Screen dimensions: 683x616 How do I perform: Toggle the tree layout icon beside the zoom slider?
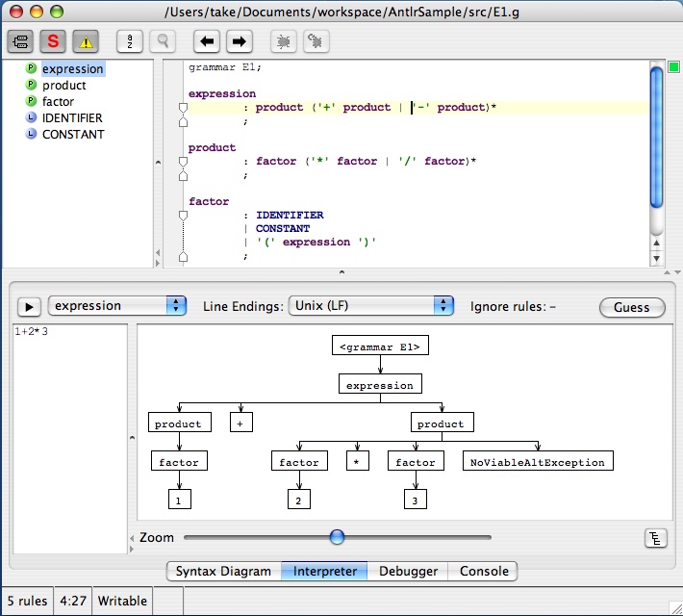click(x=655, y=538)
